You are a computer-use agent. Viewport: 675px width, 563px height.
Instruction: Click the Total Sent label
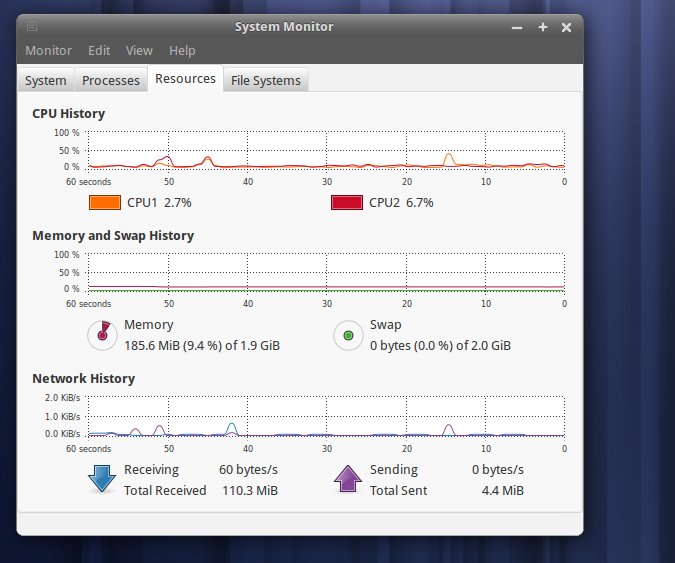click(x=399, y=491)
